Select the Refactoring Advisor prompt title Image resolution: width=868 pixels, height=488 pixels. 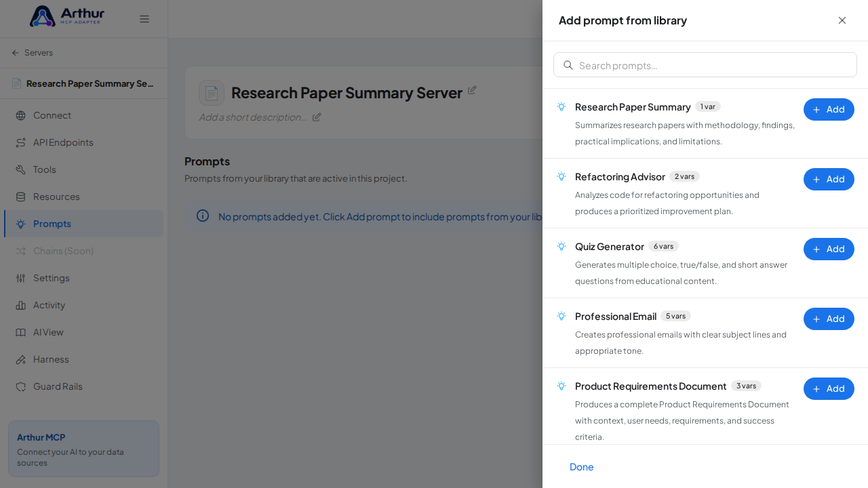(620, 176)
